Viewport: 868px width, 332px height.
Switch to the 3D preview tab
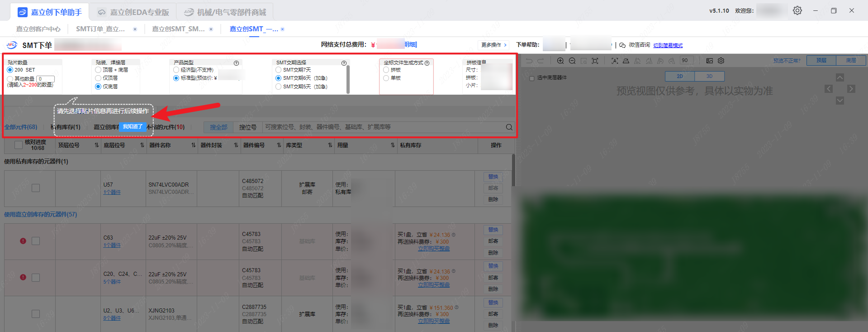pyautogui.click(x=709, y=76)
